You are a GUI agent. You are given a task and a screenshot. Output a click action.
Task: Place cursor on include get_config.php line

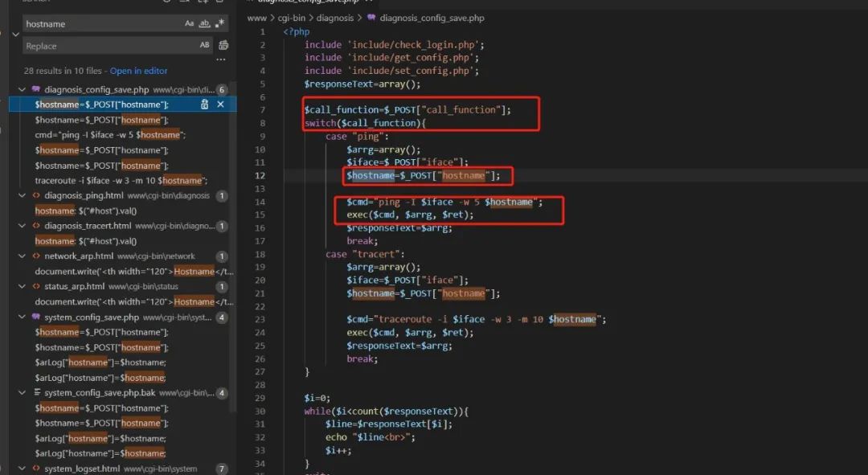coord(391,58)
